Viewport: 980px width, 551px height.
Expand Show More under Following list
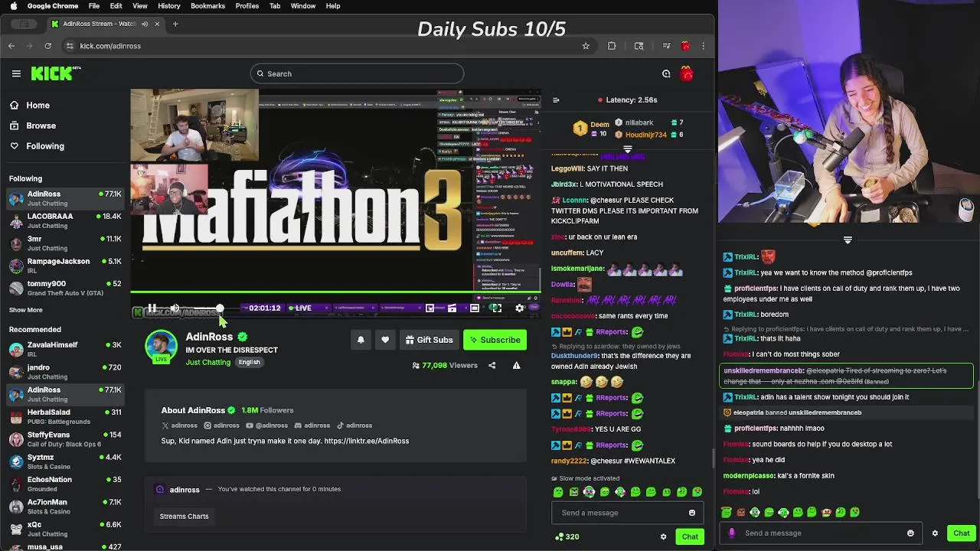point(25,310)
